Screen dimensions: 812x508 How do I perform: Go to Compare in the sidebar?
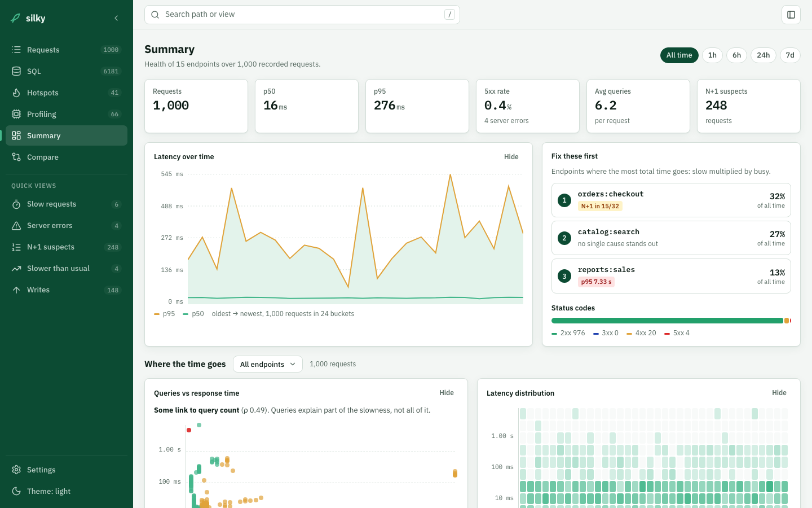pyautogui.click(x=67, y=157)
